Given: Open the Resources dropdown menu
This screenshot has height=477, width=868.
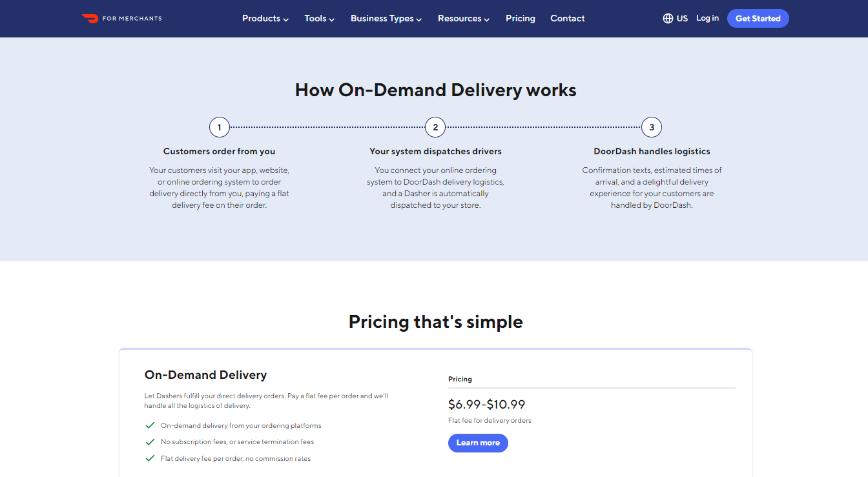Looking at the screenshot, I should pos(464,19).
